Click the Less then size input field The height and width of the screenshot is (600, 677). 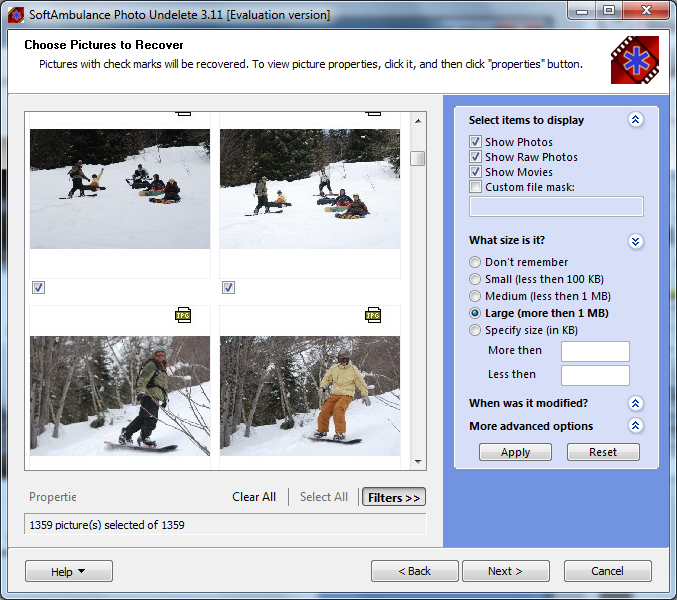(595, 376)
